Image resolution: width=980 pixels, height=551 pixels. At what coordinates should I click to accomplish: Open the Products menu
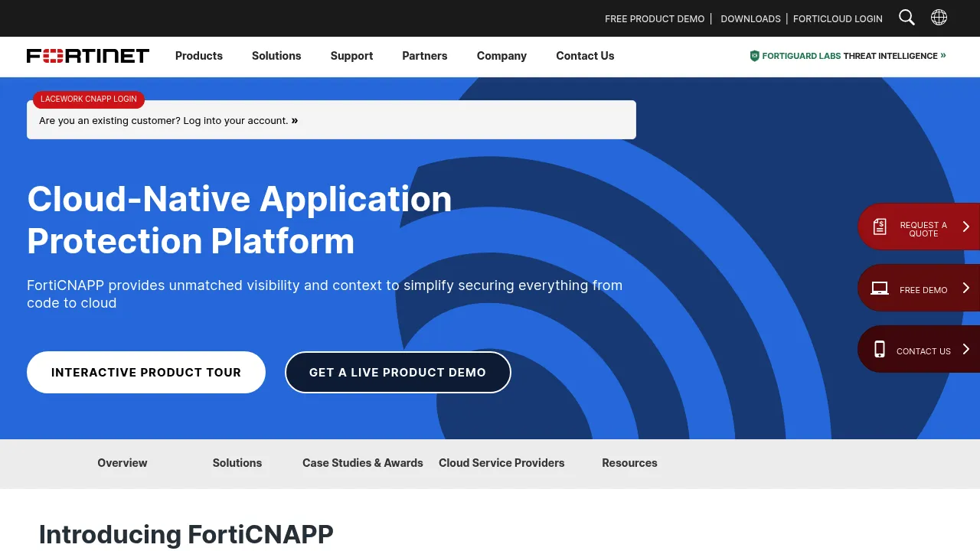[x=199, y=56]
